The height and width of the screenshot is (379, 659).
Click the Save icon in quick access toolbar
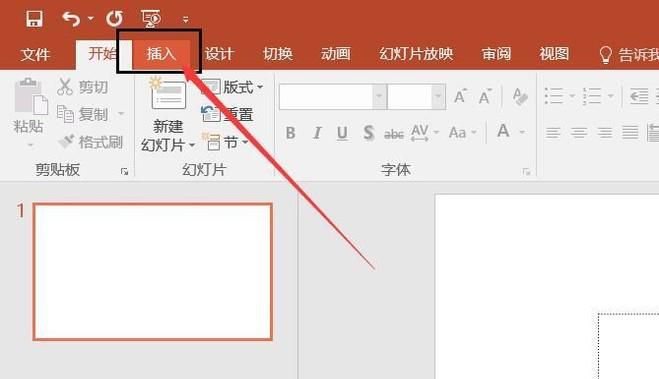[x=34, y=19]
